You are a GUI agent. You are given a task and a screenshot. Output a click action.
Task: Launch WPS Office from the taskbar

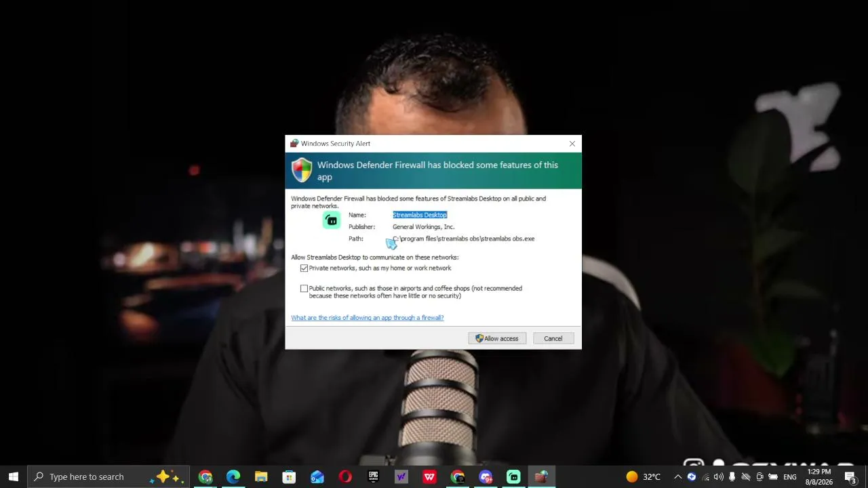pyautogui.click(x=429, y=476)
